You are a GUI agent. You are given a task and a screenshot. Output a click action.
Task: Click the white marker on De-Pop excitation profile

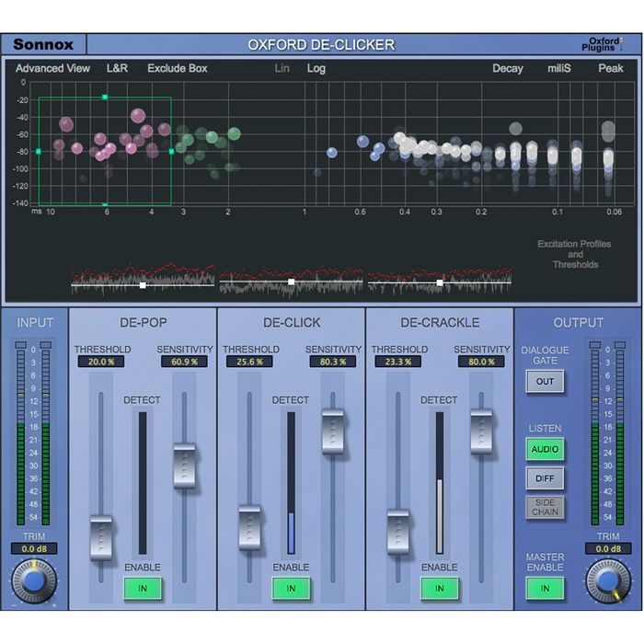click(143, 285)
